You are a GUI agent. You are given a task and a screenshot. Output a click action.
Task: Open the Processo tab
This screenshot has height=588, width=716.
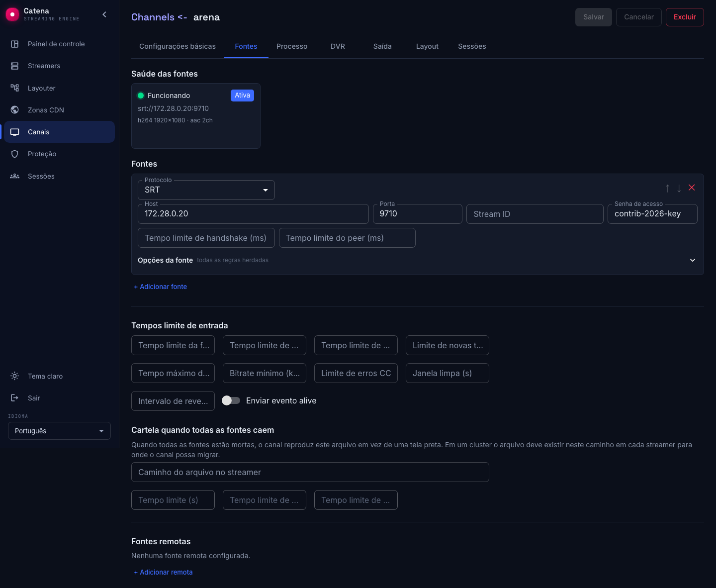click(292, 46)
